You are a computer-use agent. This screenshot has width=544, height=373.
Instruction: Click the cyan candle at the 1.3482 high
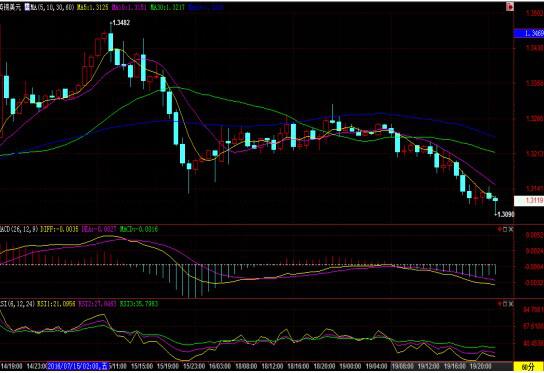[111, 42]
